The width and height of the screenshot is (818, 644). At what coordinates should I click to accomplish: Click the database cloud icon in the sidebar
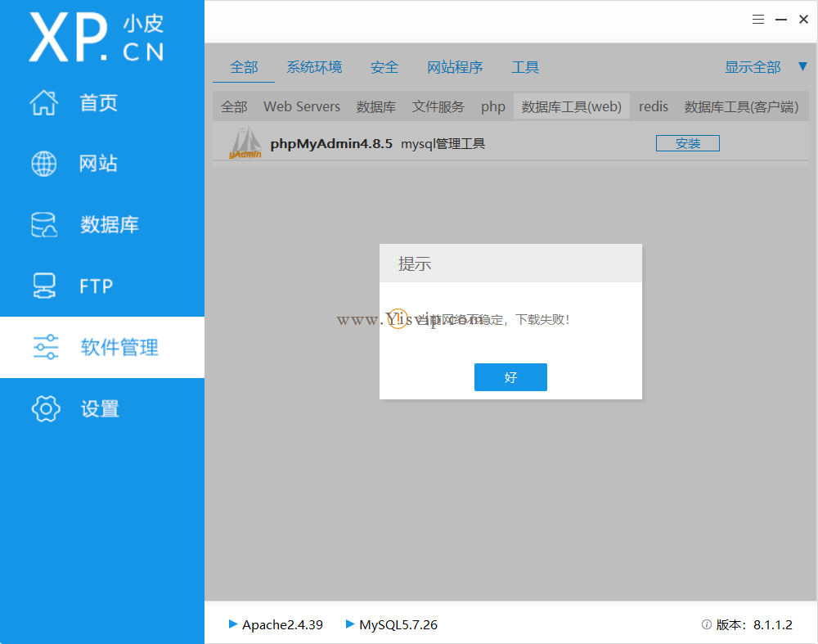(x=44, y=225)
